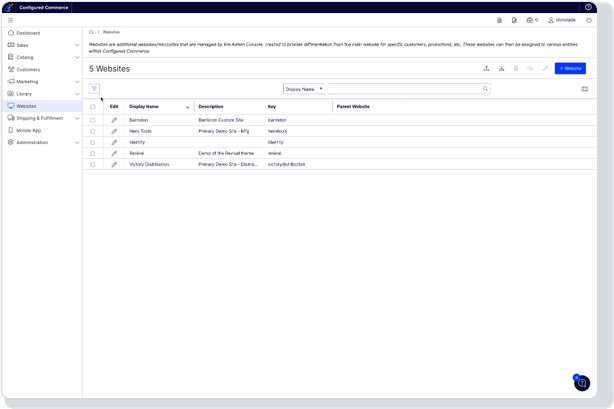This screenshot has height=409, width=614.
Task: Click the edit pencil for Revival
Action: pyautogui.click(x=114, y=153)
